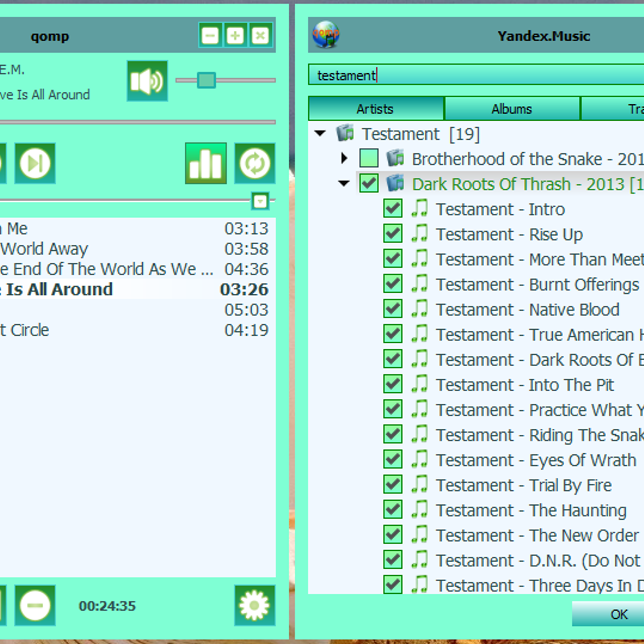Uncheck Testament - The Haunting checkbox
The image size is (644, 644).
pos(393,510)
